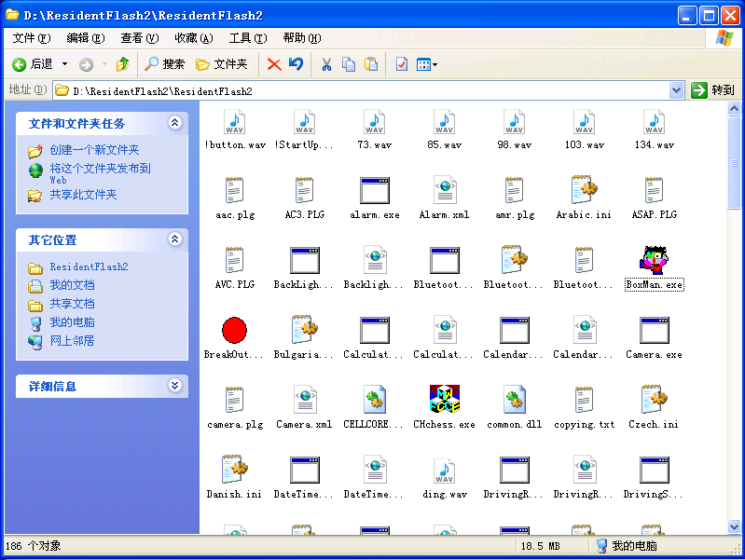Click the Back (后退) button
The height and width of the screenshot is (560, 745).
click(33, 64)
